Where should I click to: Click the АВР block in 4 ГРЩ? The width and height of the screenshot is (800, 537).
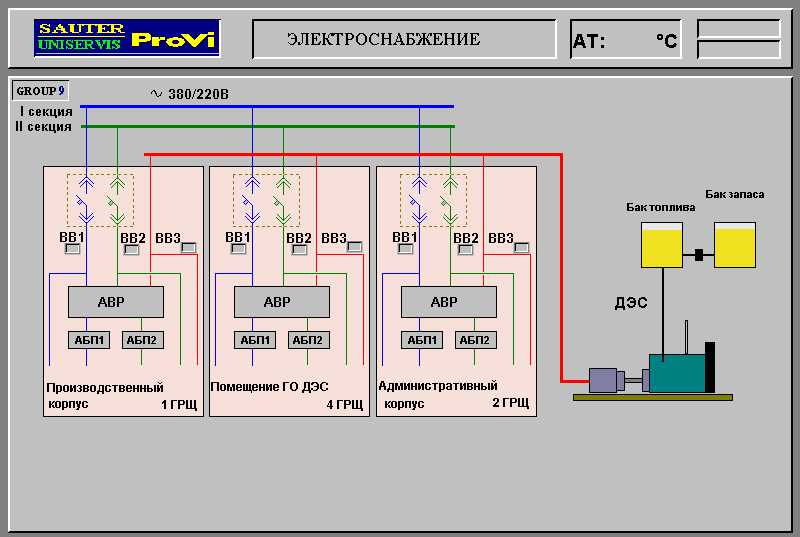click(282, 302)
